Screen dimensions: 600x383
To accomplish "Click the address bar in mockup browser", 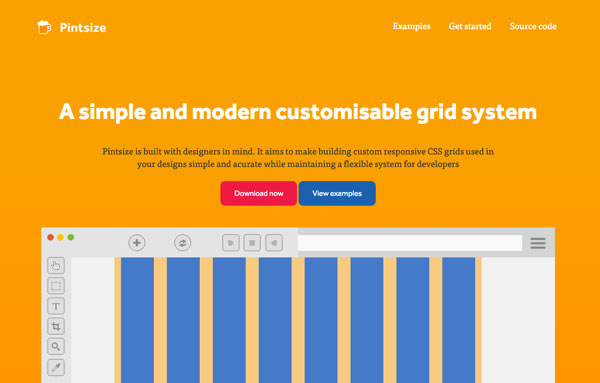I will click(410, 243).
